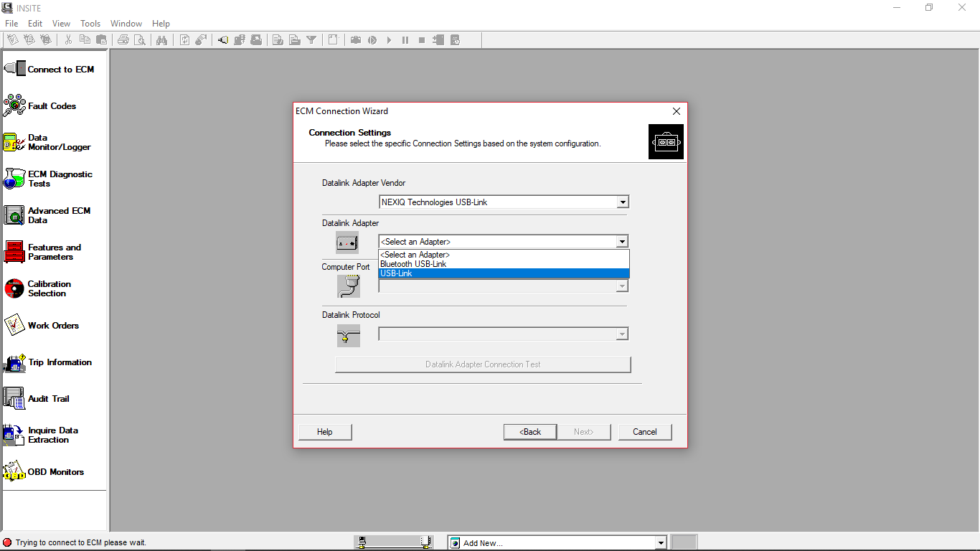980x551 pixels.
Task: Click the Pause toolbar button
Action: pos(405,40)
